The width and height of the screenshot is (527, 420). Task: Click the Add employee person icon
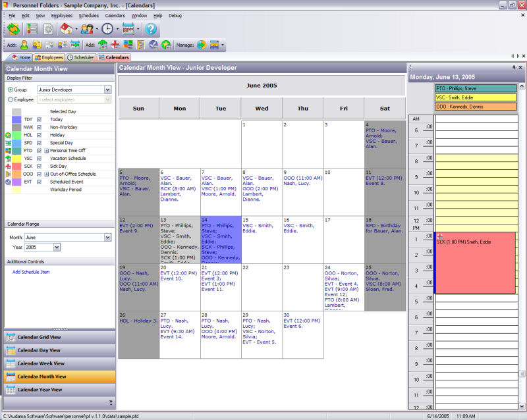[24, 45]
